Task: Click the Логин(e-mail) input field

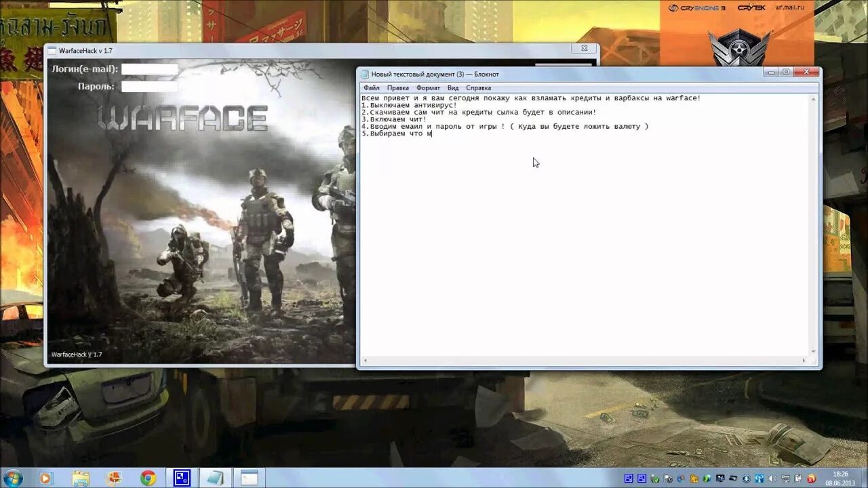Action: [x=149, y=69]
